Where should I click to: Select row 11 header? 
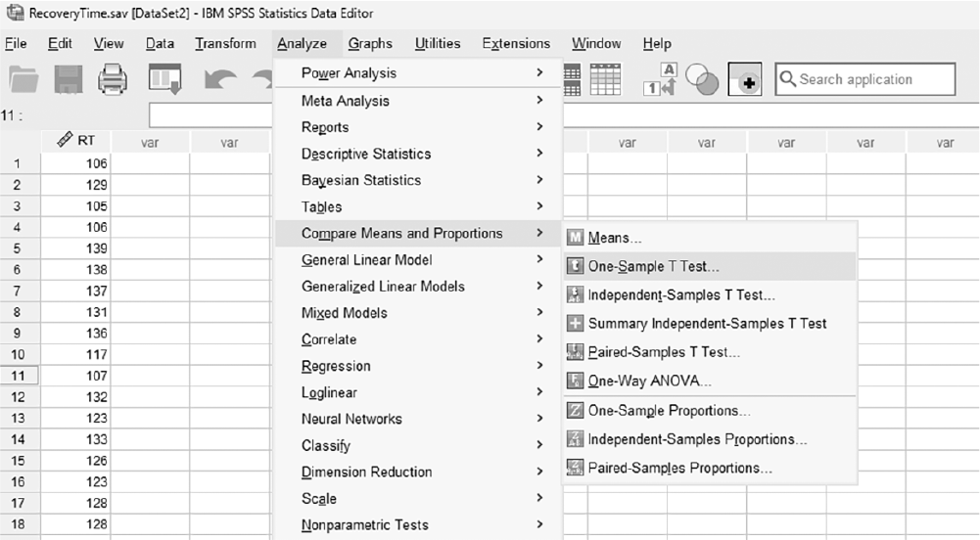pos(19,376)
